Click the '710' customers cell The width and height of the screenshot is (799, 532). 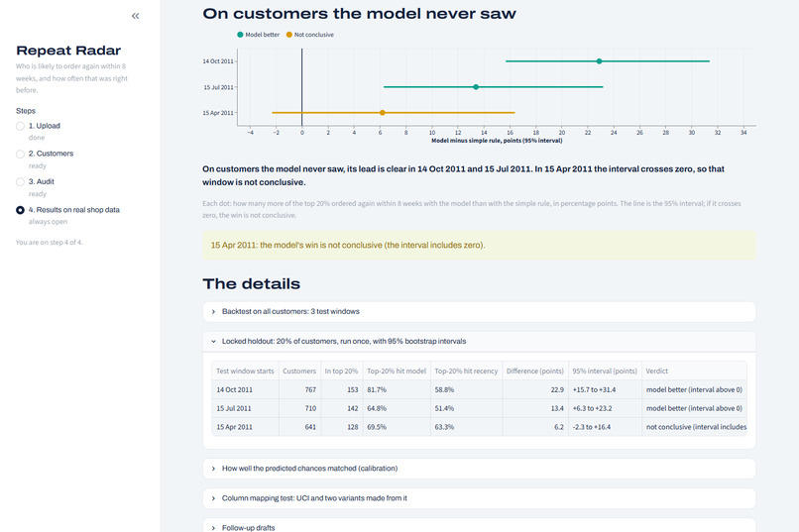(x=299, y=408)
